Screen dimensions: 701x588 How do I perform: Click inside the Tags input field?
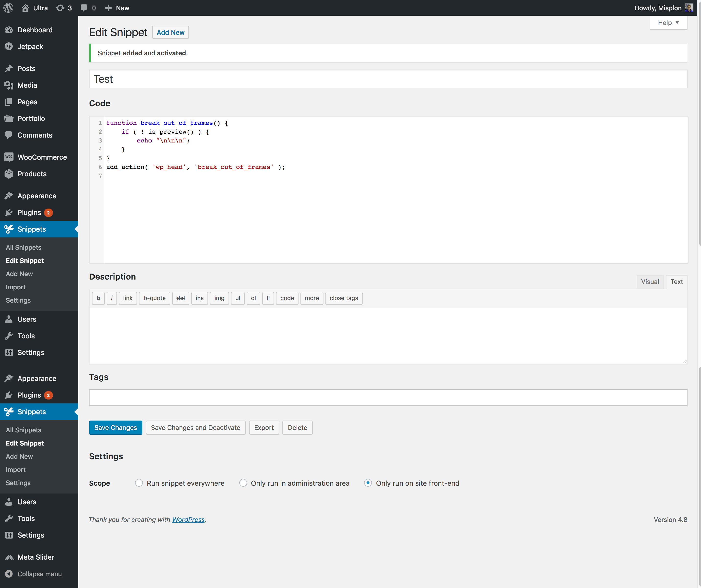tap(388, 397)
